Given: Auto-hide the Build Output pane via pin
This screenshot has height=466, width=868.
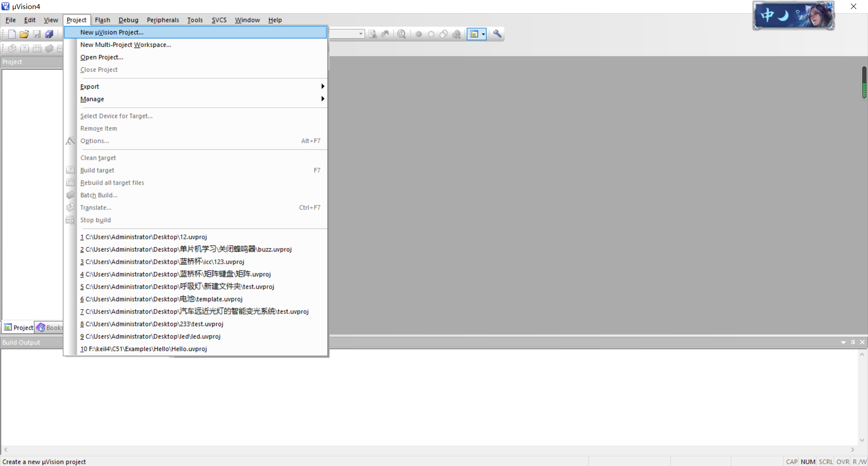Looking at the screenshot, I should [853, 342].
